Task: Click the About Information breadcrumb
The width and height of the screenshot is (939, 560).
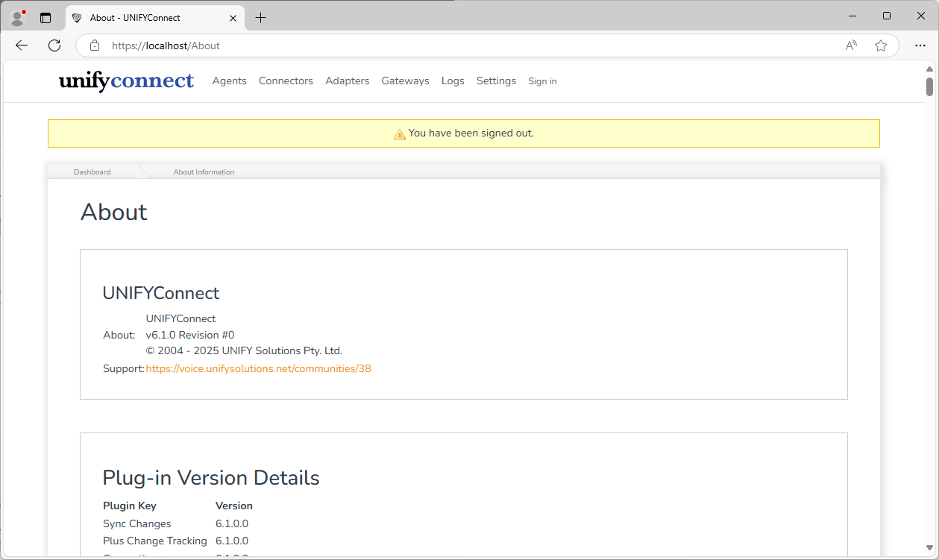Action: pyautogui.click(x=204, y=172)
